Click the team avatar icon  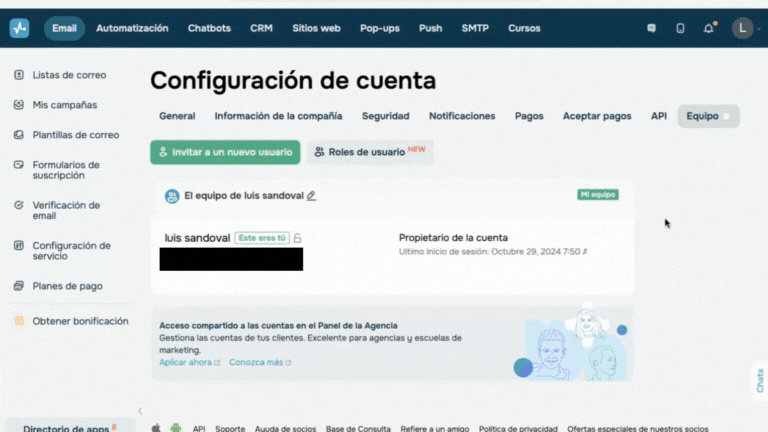coord(172,196)
